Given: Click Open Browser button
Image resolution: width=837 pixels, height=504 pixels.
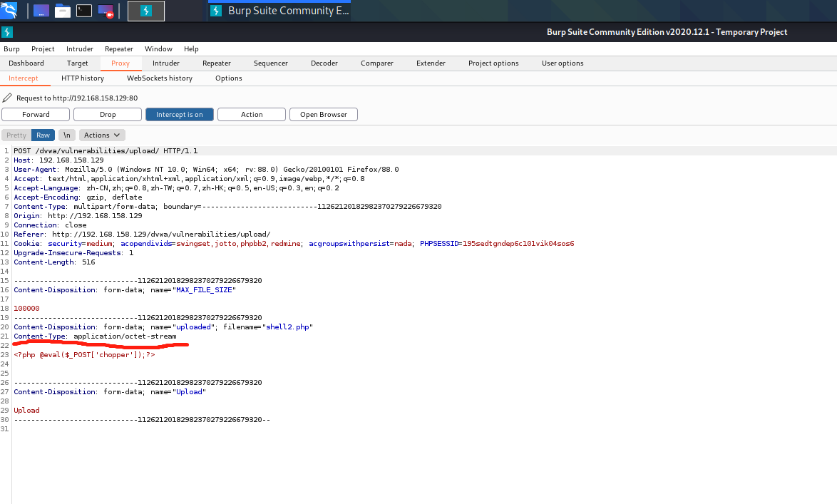Looking at the screenshot, I should click(x=324, y=114).
